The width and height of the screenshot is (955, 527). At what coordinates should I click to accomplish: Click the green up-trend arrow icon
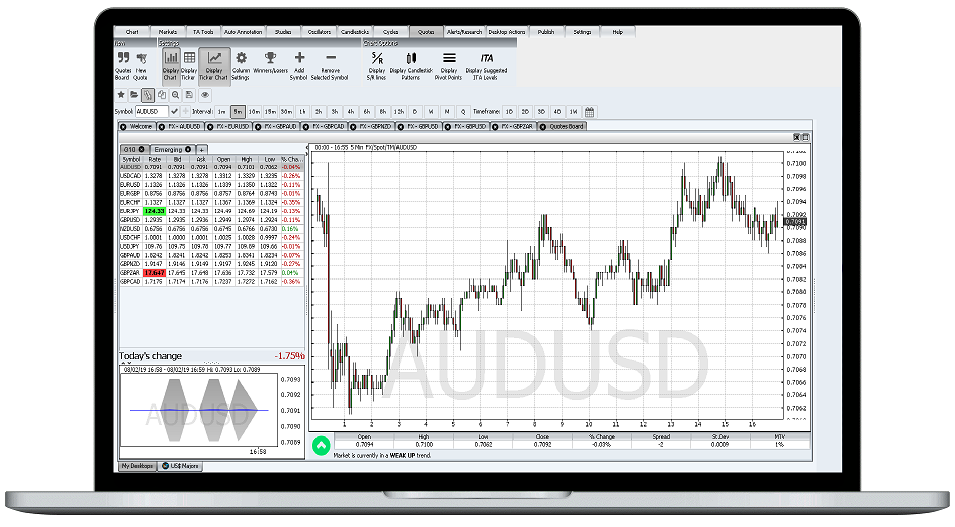tap(321, 445)
